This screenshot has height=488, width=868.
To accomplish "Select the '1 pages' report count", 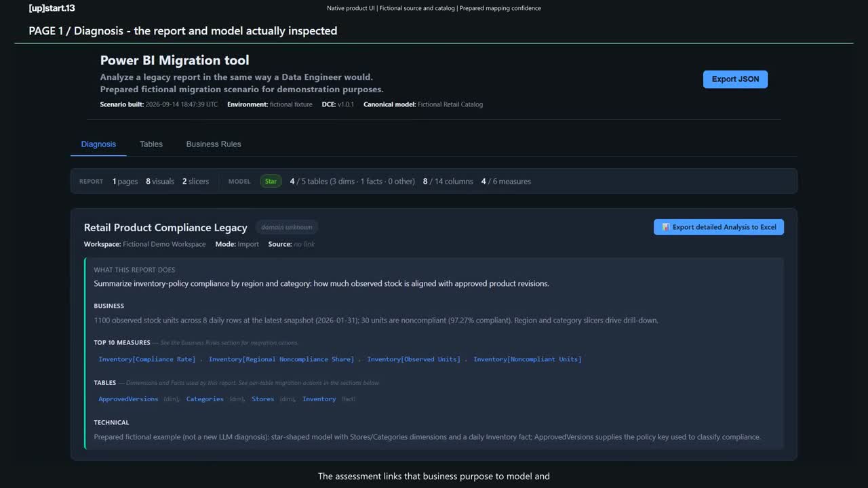I will 125,182.
